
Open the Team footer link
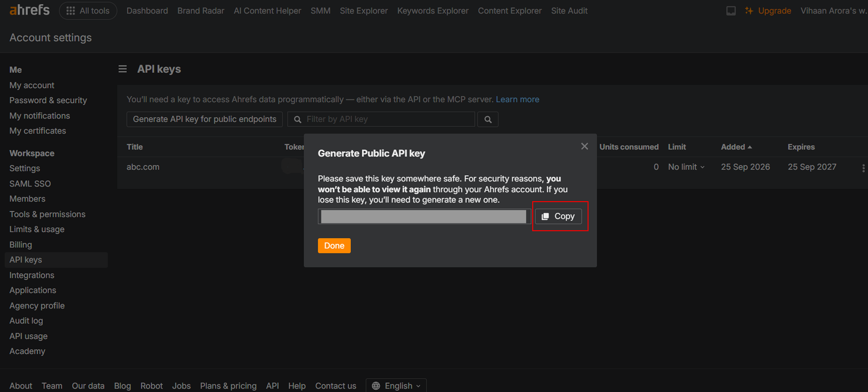point(52,386)
